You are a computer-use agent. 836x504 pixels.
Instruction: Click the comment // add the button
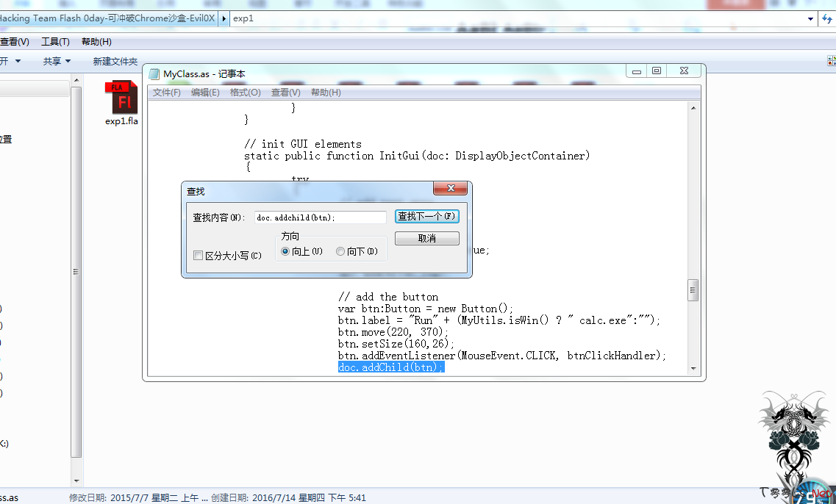pos(388,297)
